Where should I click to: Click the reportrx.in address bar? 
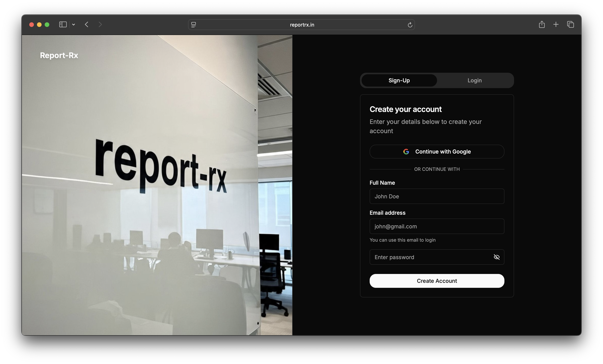coord(301,25)
